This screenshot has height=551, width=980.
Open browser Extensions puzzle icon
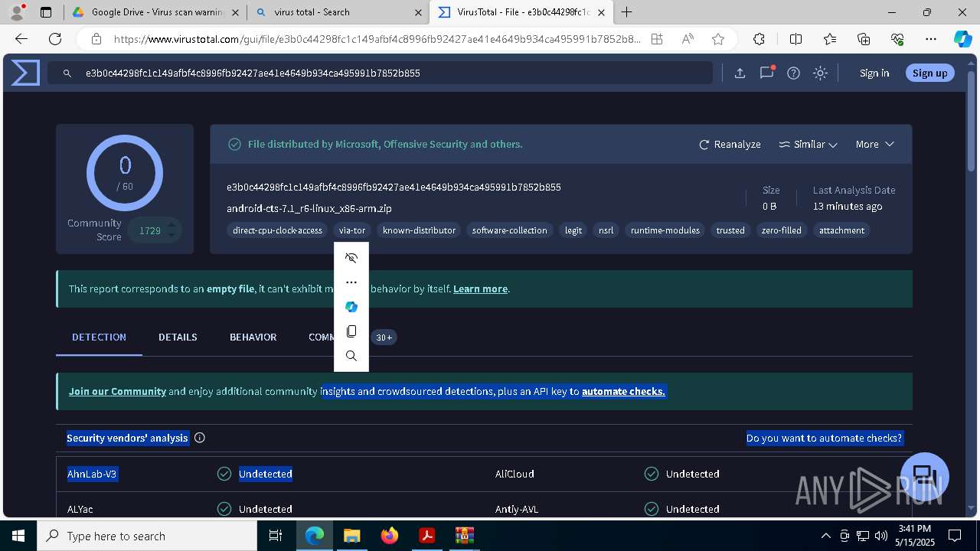point(759,39)
